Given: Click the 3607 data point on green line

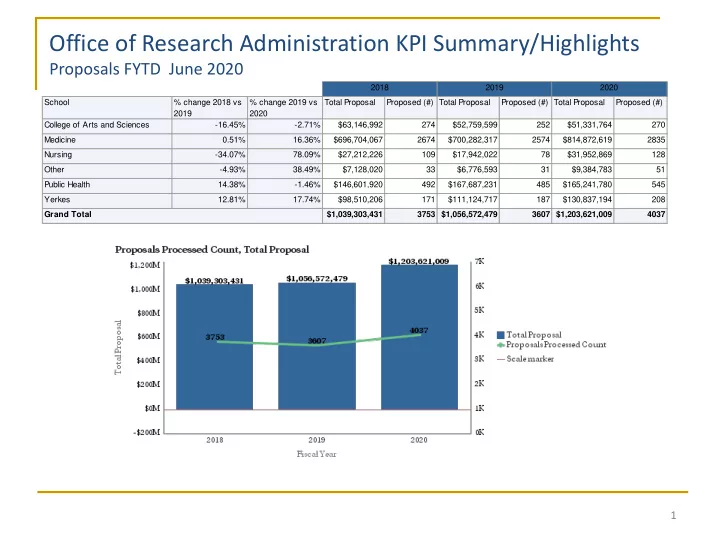Looking at the screenshot, I should tap(316, 345).
